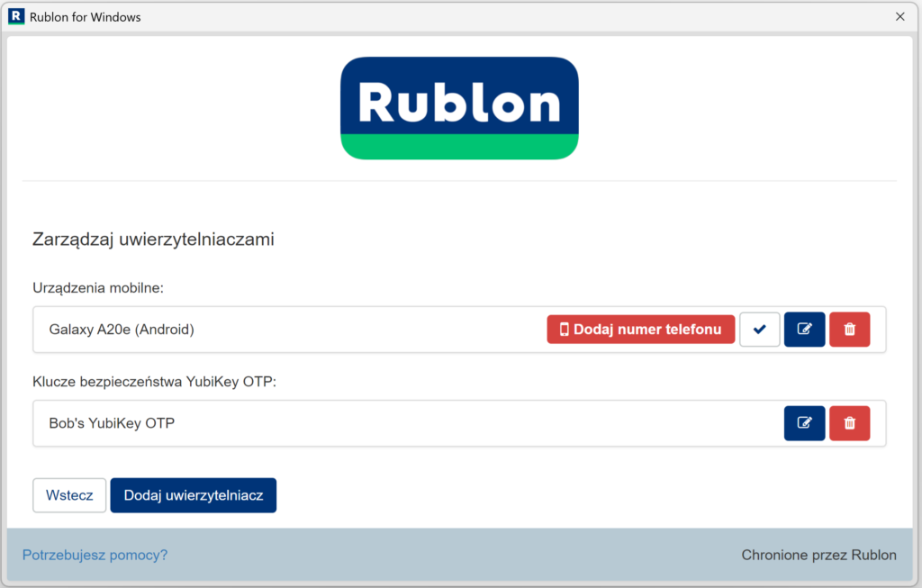Remove Bob's YubiKey OTP with trash icon
The image size is (922, 588).
coord(849,423)
